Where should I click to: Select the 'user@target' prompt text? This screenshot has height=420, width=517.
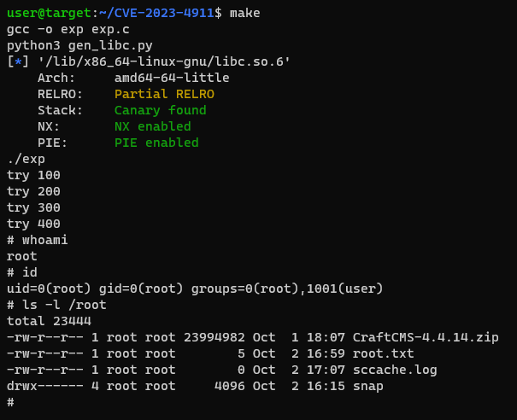[x=49, y=13]
